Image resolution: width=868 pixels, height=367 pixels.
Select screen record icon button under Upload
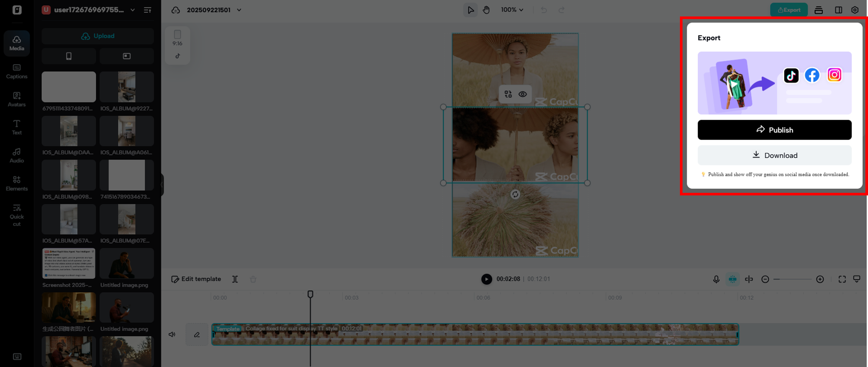127,56
